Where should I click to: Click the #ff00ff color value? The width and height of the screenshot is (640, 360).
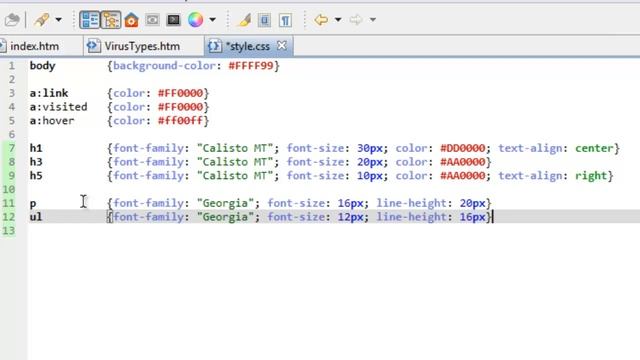(x=180, y=120)
